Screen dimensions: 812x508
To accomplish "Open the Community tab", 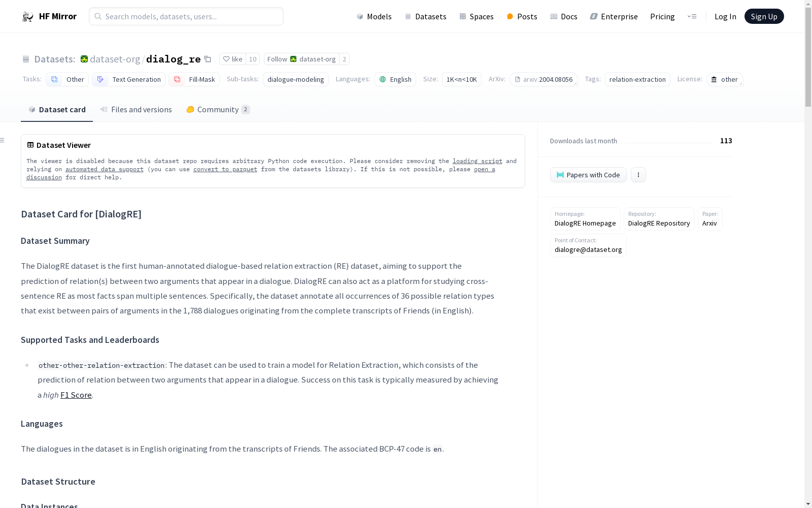I will point(218,109).
